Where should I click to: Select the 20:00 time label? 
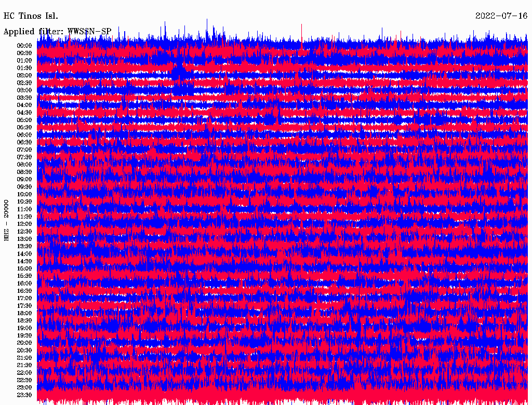[x=24, y=343]
